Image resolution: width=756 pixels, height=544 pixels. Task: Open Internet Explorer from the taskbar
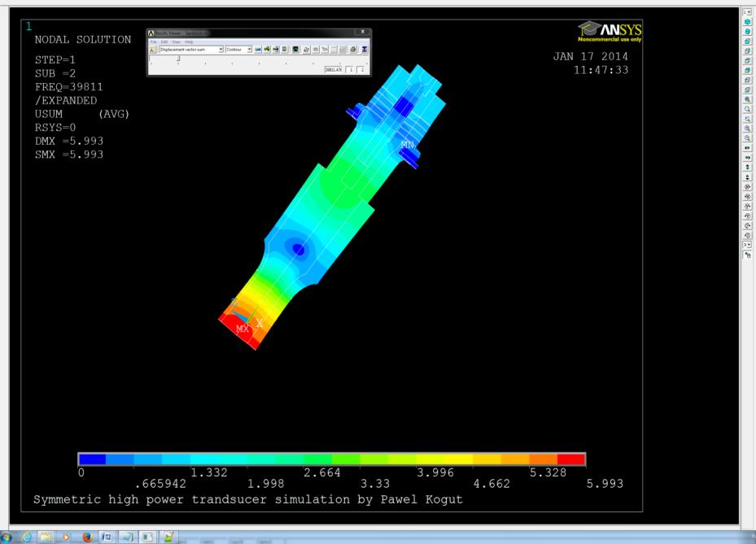27,537
